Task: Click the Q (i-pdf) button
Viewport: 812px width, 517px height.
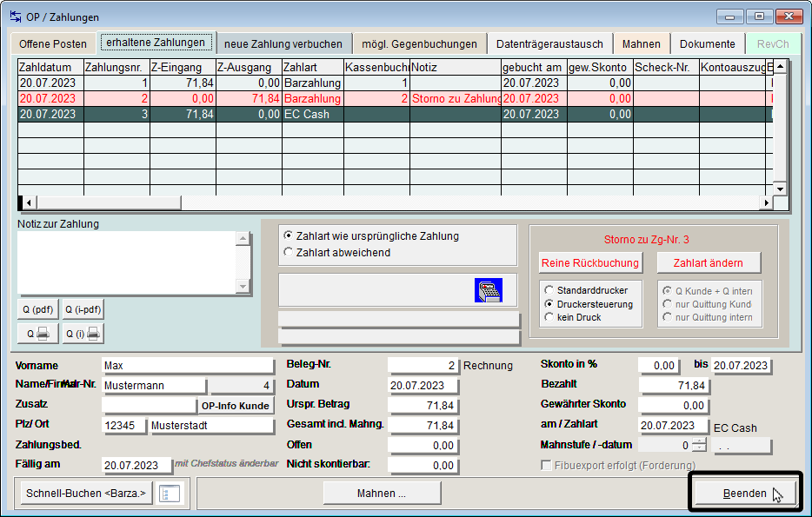Action: tap(83, 309)
